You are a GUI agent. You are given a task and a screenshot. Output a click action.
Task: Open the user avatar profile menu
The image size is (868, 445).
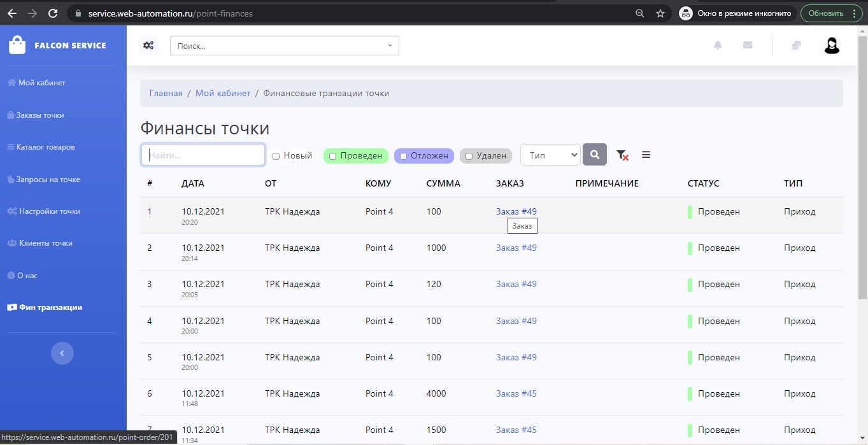coord(832,45)
